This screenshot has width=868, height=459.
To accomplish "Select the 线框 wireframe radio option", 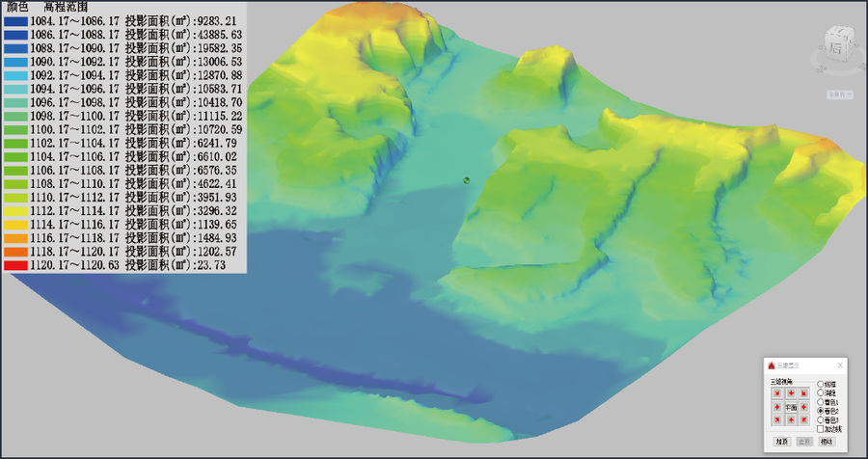I will point(820,384).
